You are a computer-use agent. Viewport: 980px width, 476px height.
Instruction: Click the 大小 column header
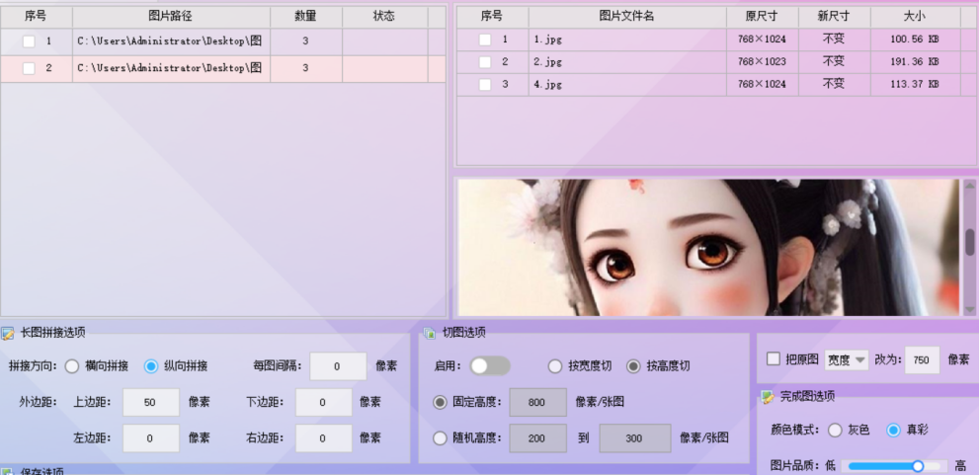[x=915, y=17]
